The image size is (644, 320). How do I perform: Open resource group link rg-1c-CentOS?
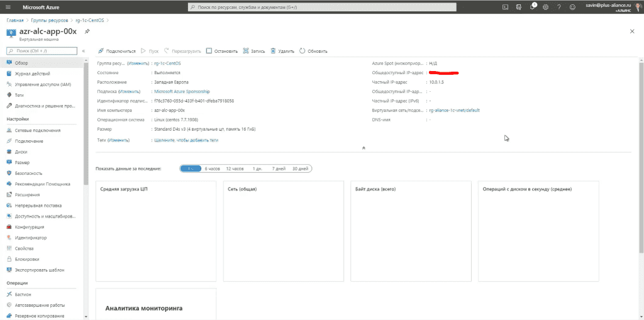[167, 63]
